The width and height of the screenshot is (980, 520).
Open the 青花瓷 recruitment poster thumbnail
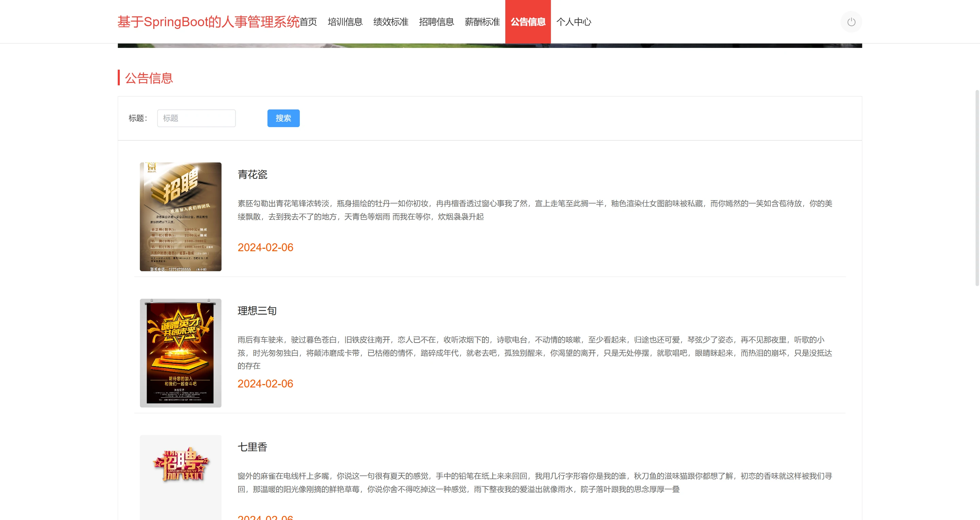tap(180, 217)
